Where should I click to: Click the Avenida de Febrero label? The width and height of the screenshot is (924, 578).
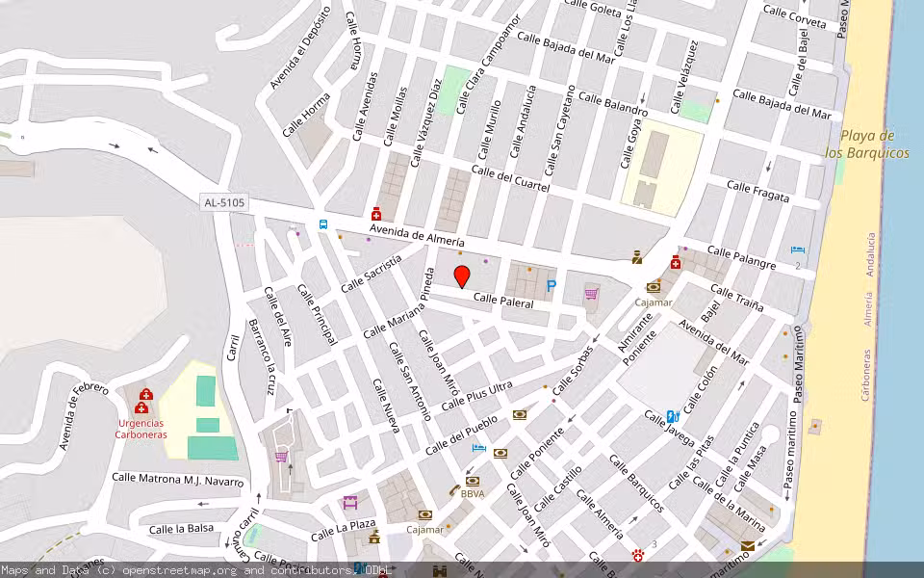[83, 416]
